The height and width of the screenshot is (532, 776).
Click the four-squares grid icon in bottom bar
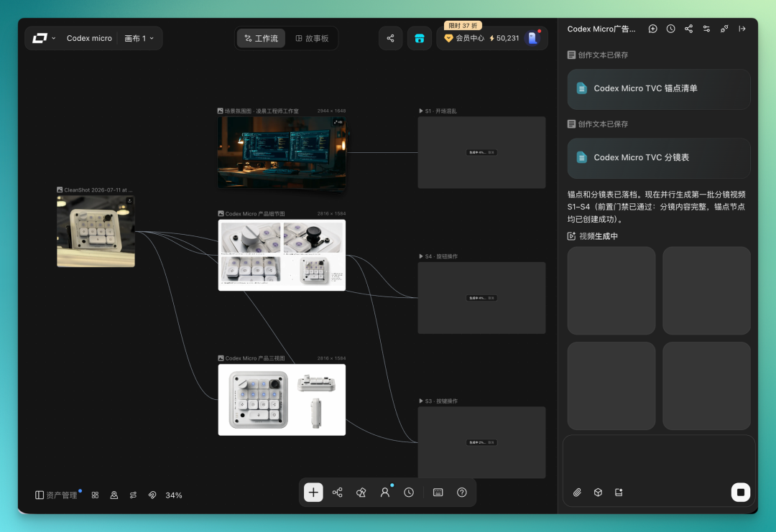(x=95, y=495)
